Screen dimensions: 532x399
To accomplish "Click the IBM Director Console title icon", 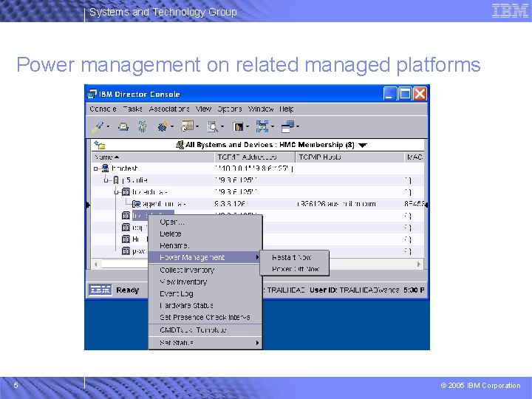I will (x=92, y=94).
